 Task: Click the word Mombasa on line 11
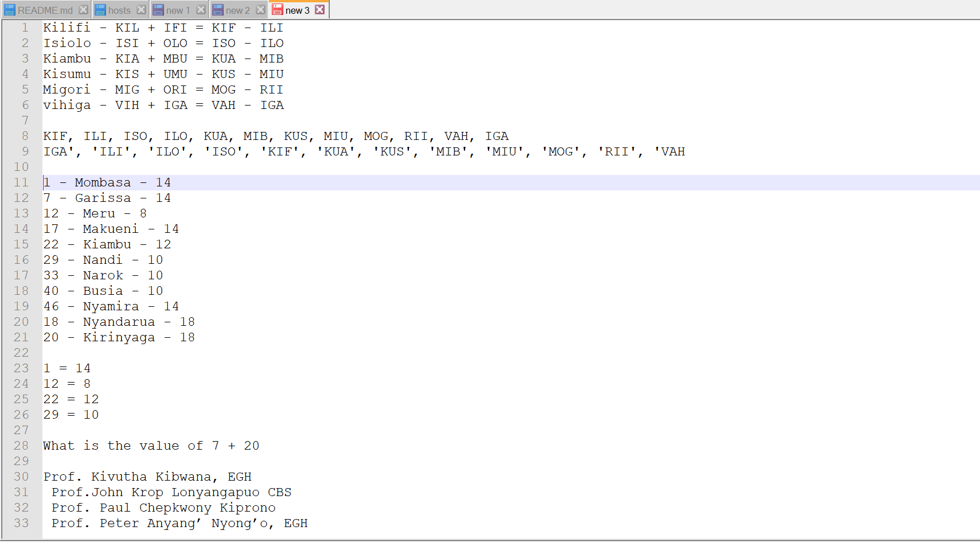pyautogui.click(x=103, y=182)
